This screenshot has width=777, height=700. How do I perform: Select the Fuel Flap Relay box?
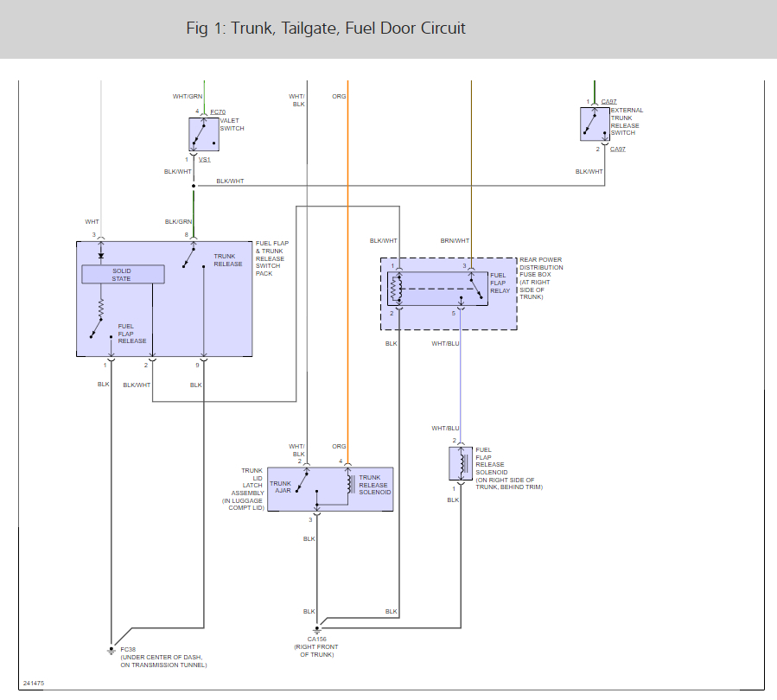tap(437, 289)
